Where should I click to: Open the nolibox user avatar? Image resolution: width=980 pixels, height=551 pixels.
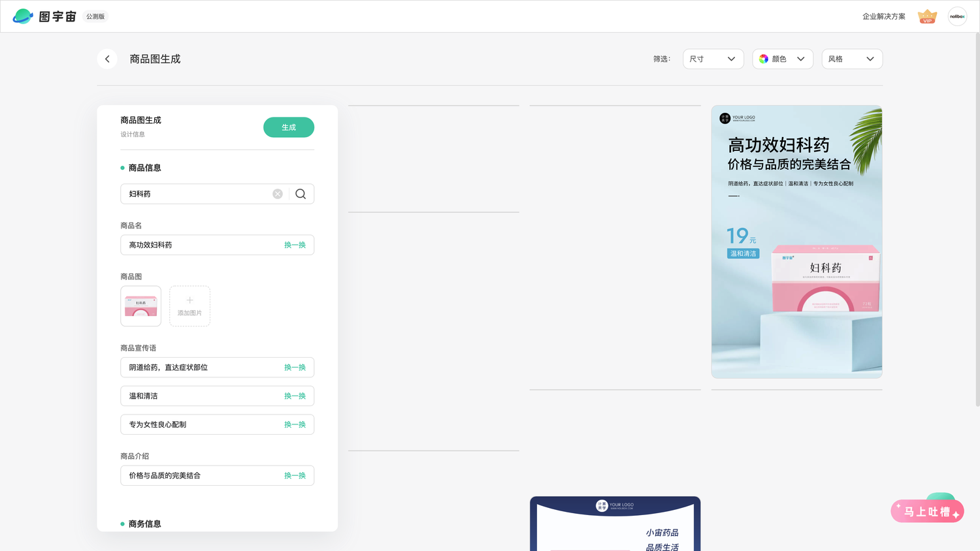pyautogui.click(x=957, y=16)
